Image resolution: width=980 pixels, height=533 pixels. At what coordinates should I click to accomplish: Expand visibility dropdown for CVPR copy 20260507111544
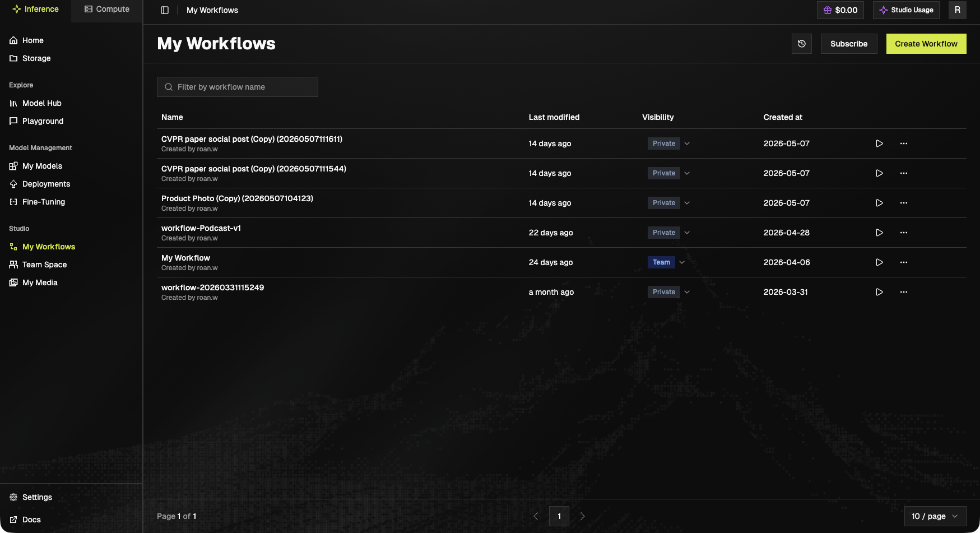(687, 173)
